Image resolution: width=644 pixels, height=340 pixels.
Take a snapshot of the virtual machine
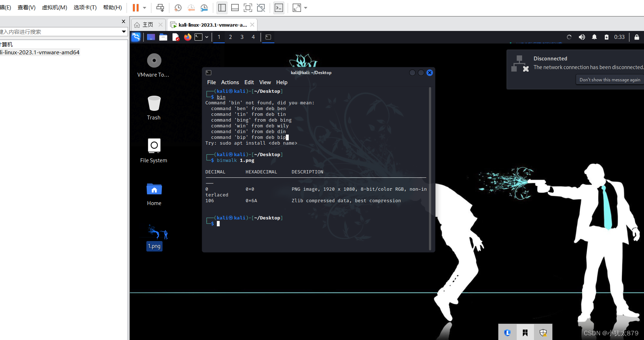178,8
